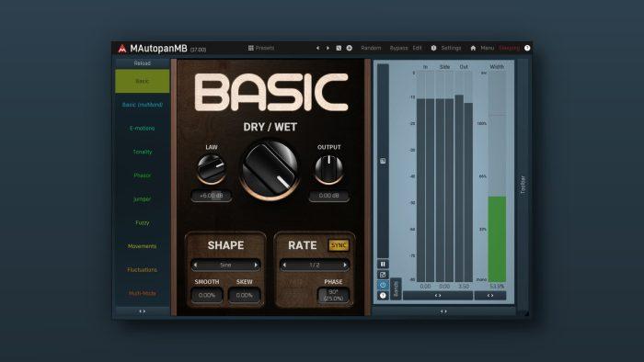This screenshot has height=362, width=644.
Task: Click the Smooth value field
Action: tap(207, 295)
